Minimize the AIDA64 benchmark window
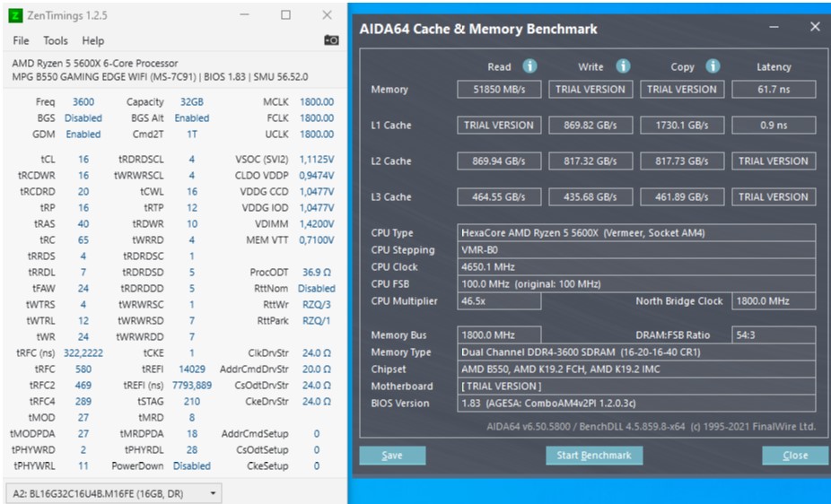The height and width of the screenshot is (504, 831). coord(774,27)
